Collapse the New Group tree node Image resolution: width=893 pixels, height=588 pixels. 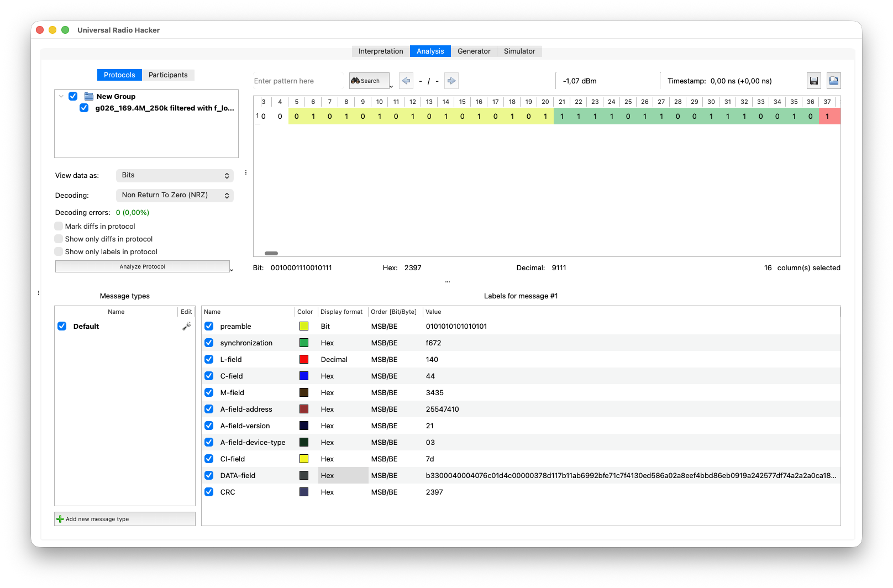click(x=61, y=96)
